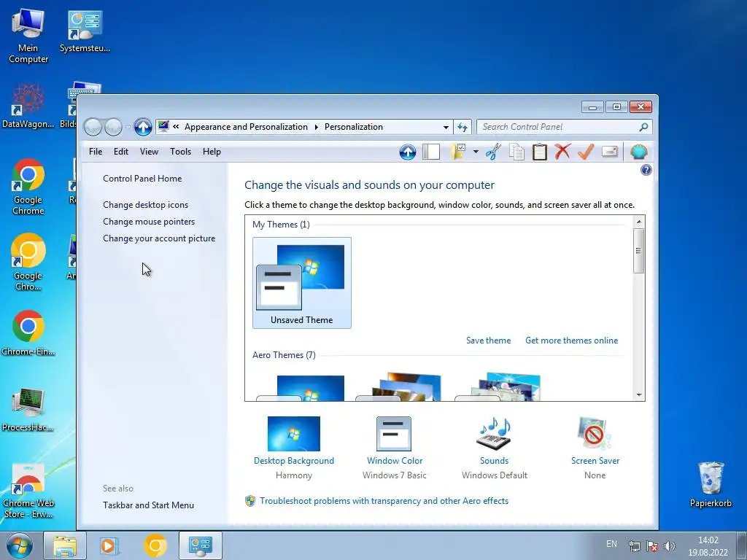The image size is (747, 560).
Task: Click Troubleshoot problems with transparency link
Action: tap(384, 501)
